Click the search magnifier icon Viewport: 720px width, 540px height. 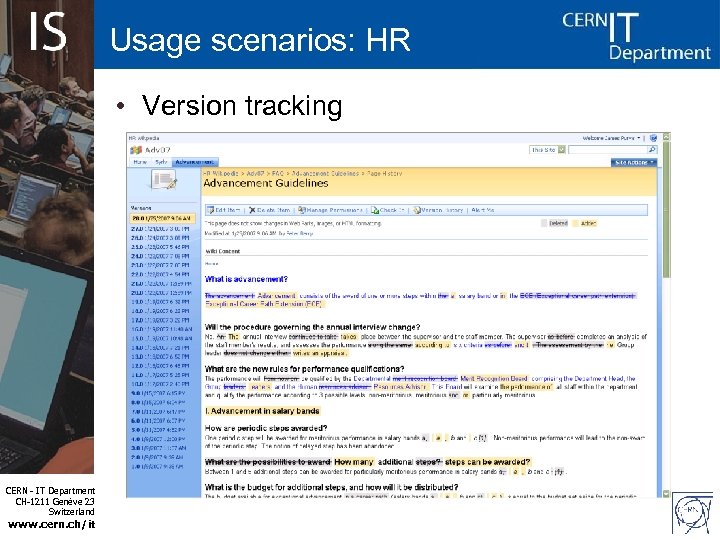tap(652, 150)
